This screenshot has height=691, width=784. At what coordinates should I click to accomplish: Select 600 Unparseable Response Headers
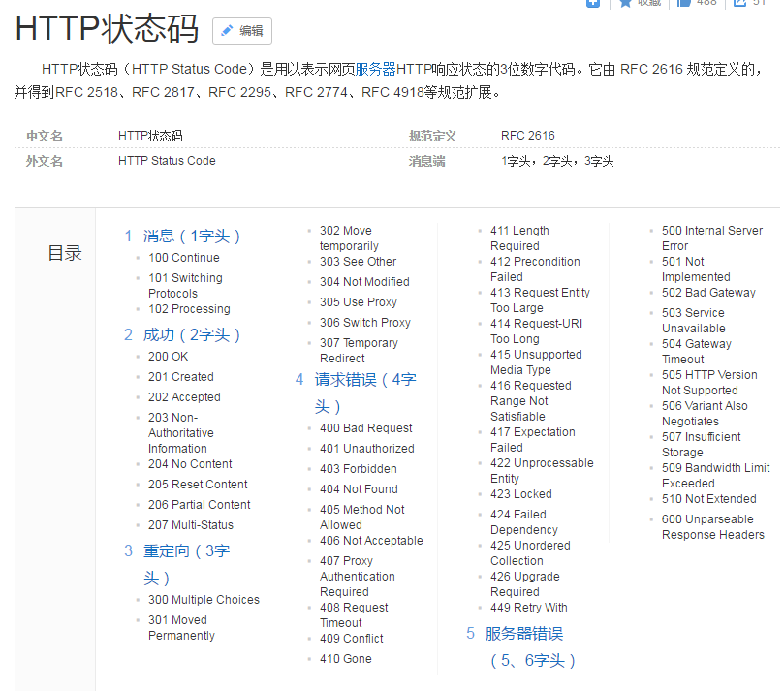pyautogui.click(x=713, y=527)
